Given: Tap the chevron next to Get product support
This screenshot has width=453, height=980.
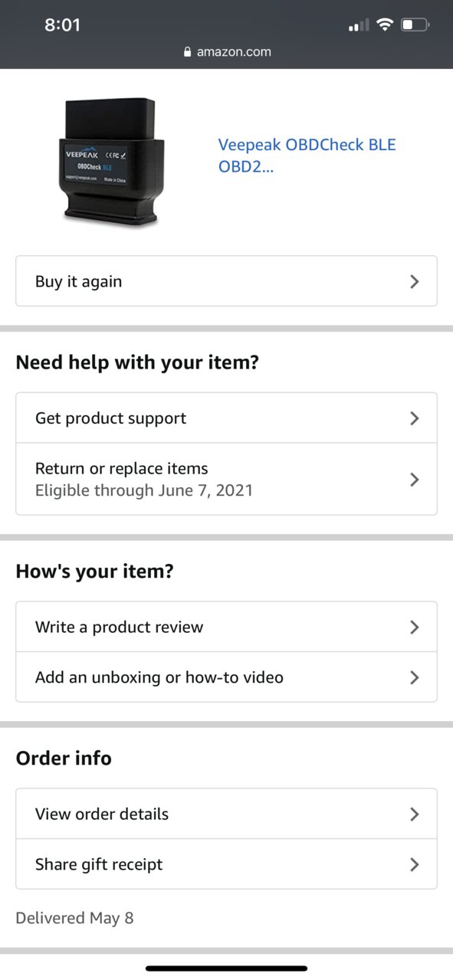Looking at the screenshot, I should click(414, 418).
